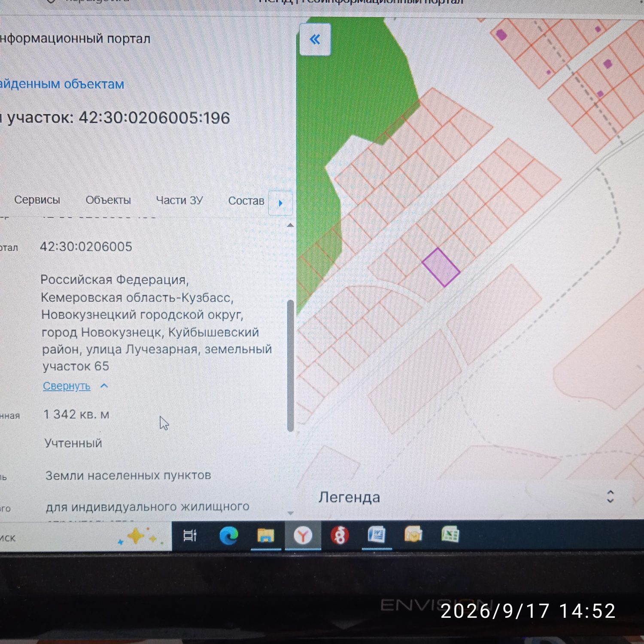The height and width of the screenshot is (644, 644).
Task: Open Task View on the taskbar
Action: click(x=190, y=535)
